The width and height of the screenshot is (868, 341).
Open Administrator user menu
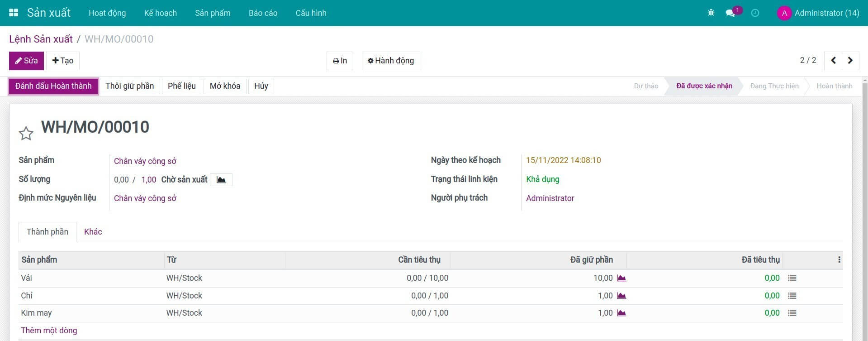pos(818,13)
